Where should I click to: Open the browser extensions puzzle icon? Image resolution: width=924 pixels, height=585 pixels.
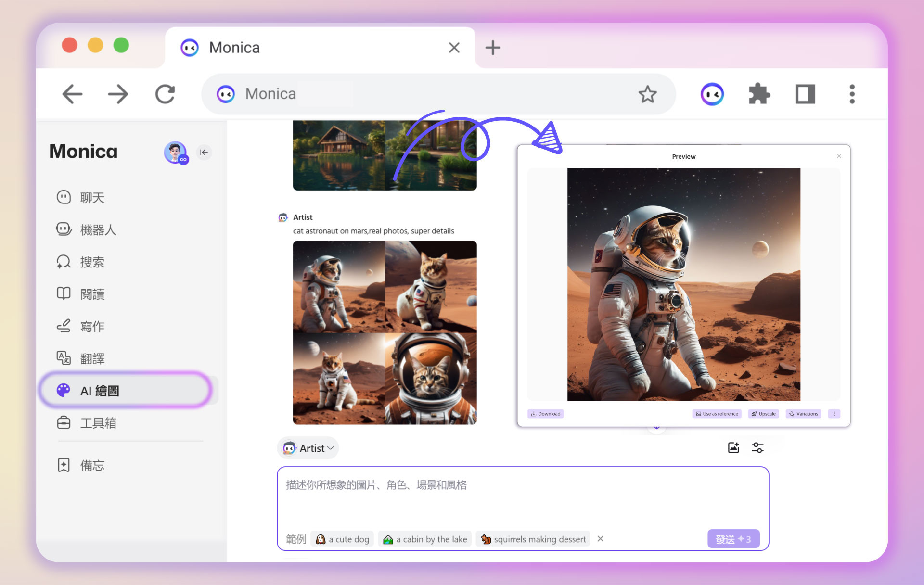pos(759,94)
